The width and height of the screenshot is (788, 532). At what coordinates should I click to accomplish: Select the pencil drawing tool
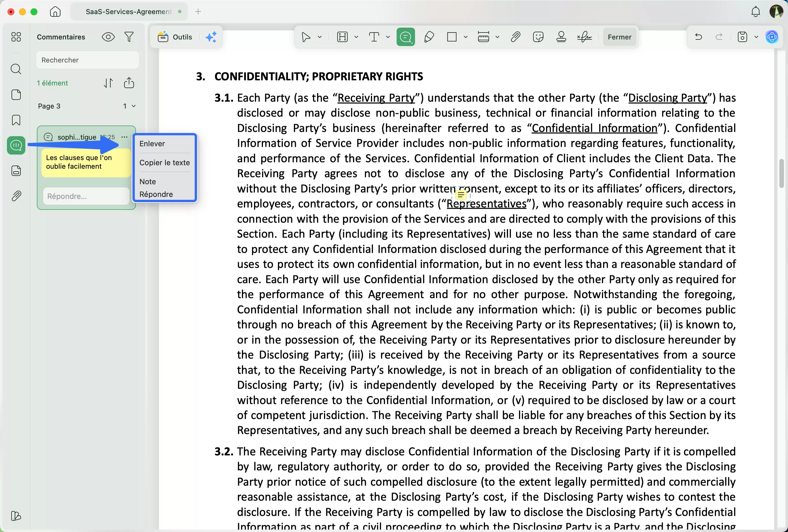429,37
